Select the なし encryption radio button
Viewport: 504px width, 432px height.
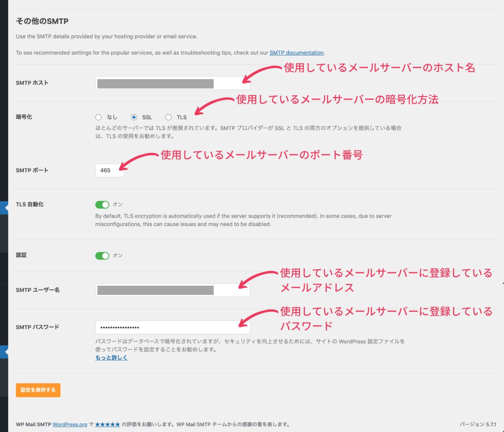(98, 117)
